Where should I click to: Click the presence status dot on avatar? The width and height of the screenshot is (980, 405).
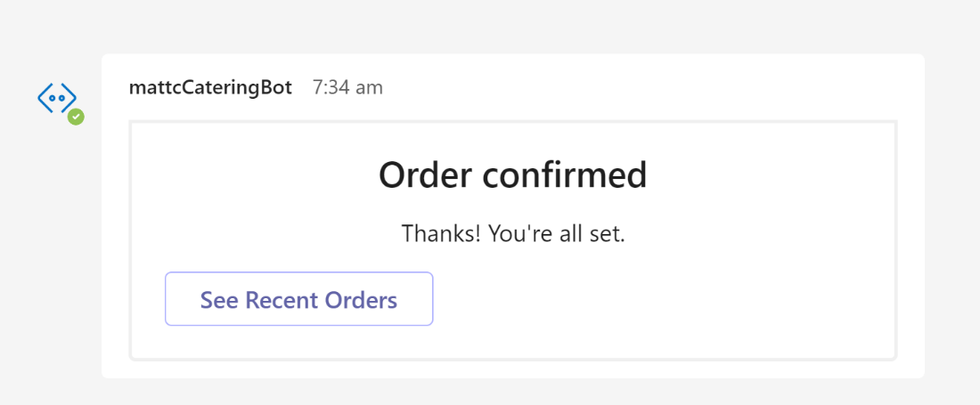(x=77, y=117)
